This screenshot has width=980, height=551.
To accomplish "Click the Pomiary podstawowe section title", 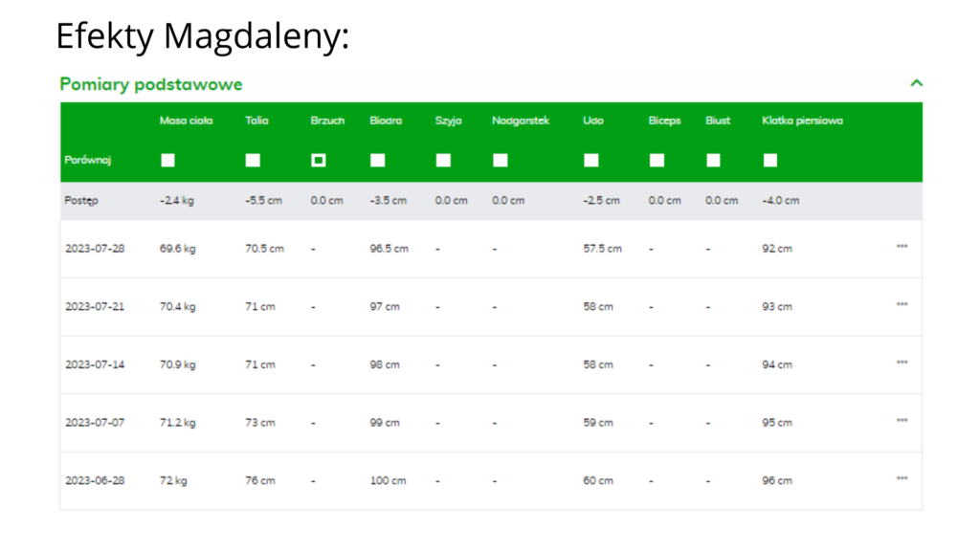I will (151, 84).
